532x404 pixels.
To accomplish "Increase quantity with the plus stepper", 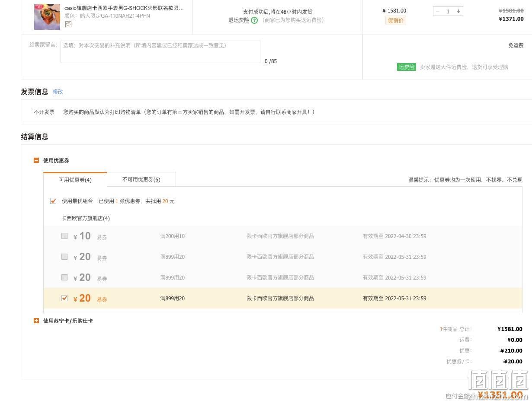I will click(x=458, y=12).
